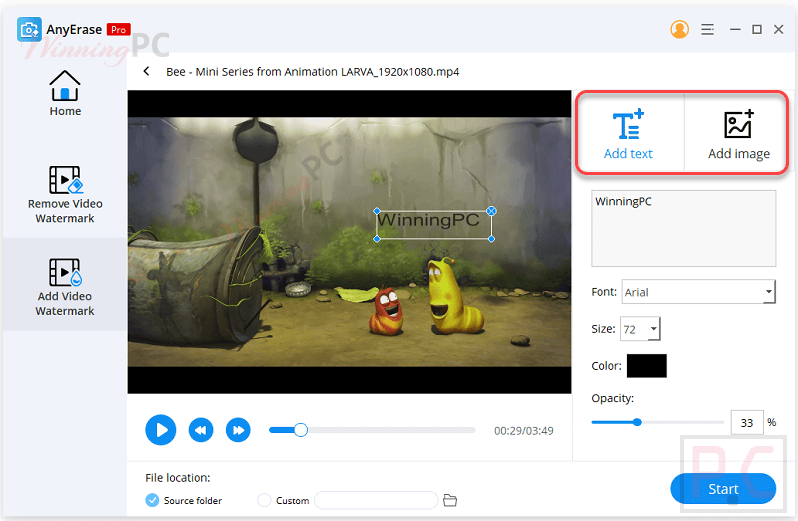Click the Start button
Image resolution: width=798 pixels, height=521 pixels.
[x=723, y=488]
